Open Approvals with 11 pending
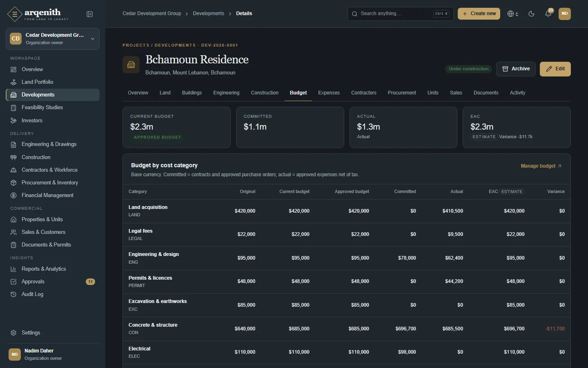588x368 pixels. click(53, 282)
